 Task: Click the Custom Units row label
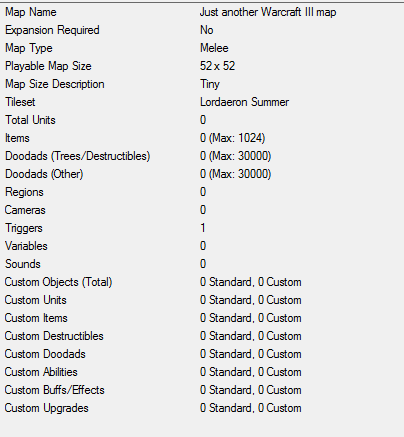36,300
